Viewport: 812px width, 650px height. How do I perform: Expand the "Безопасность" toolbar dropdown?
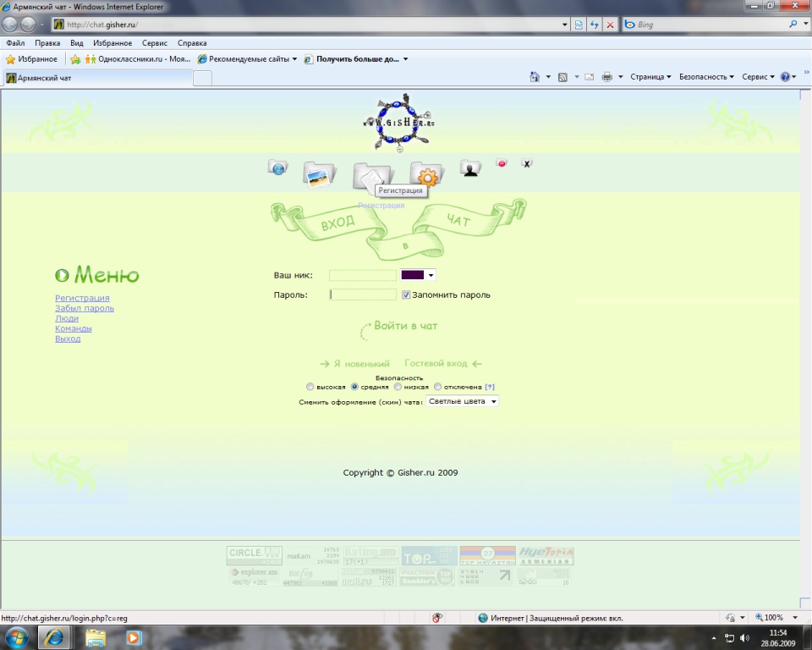pos(706,77)
